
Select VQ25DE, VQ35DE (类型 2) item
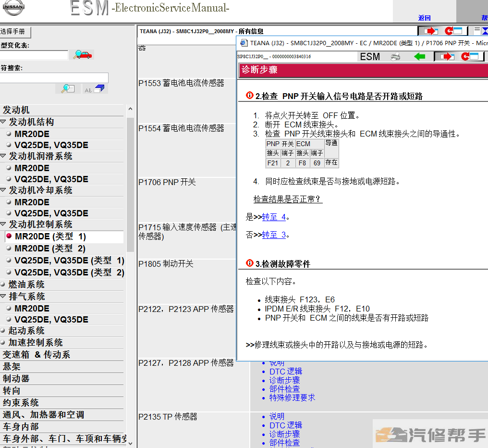click(x=69, y=273)
